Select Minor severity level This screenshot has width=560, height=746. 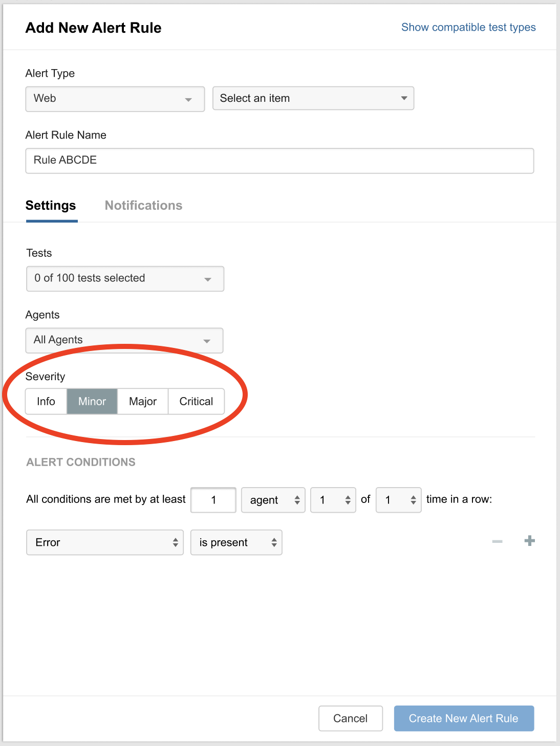[x=92, y=401]
